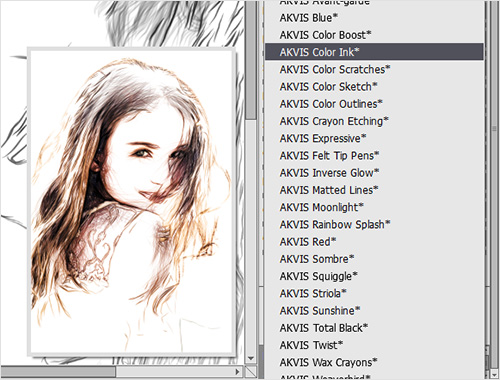Click the image window scroll right arrow
The height and width of the screenshot is (380, 500).
[238, 371]
